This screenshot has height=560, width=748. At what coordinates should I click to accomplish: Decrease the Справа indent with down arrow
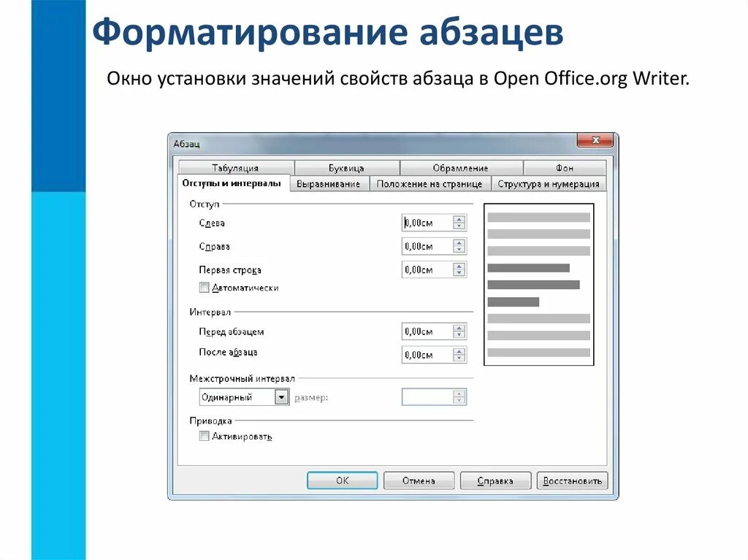459,250
